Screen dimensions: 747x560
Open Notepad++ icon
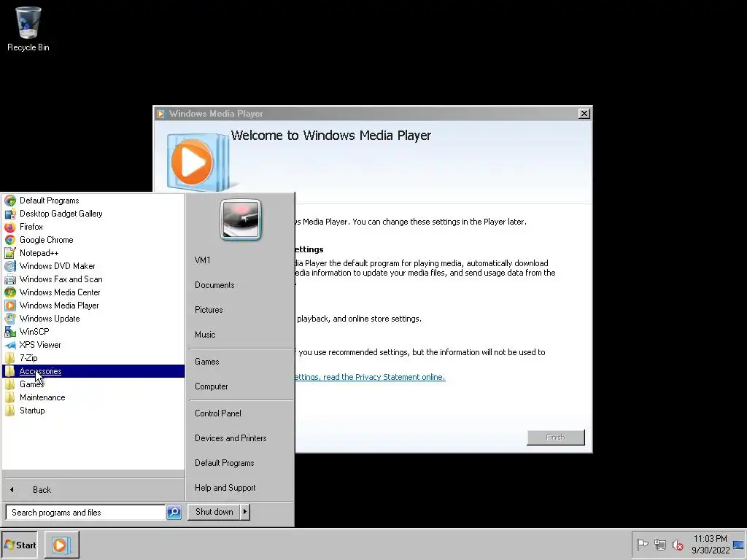10,253
